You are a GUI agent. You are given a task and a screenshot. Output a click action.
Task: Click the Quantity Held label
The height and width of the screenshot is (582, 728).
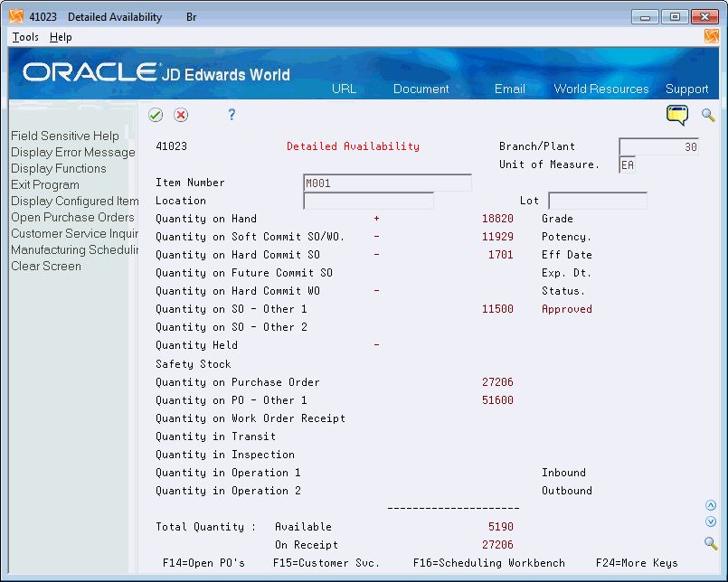coord(197,345)
